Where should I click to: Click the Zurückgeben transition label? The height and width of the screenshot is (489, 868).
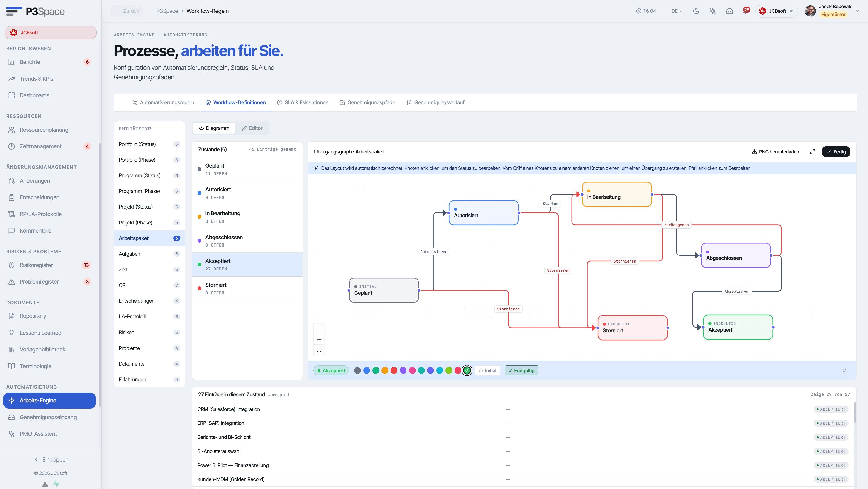[676, 225]
